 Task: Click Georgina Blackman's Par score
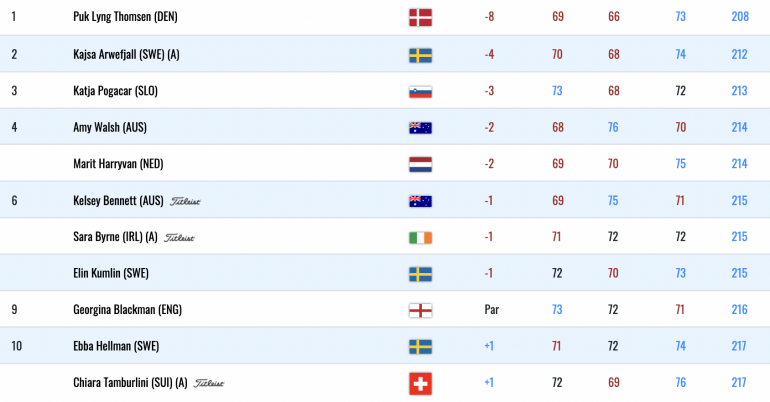click(x=492, y=310)
